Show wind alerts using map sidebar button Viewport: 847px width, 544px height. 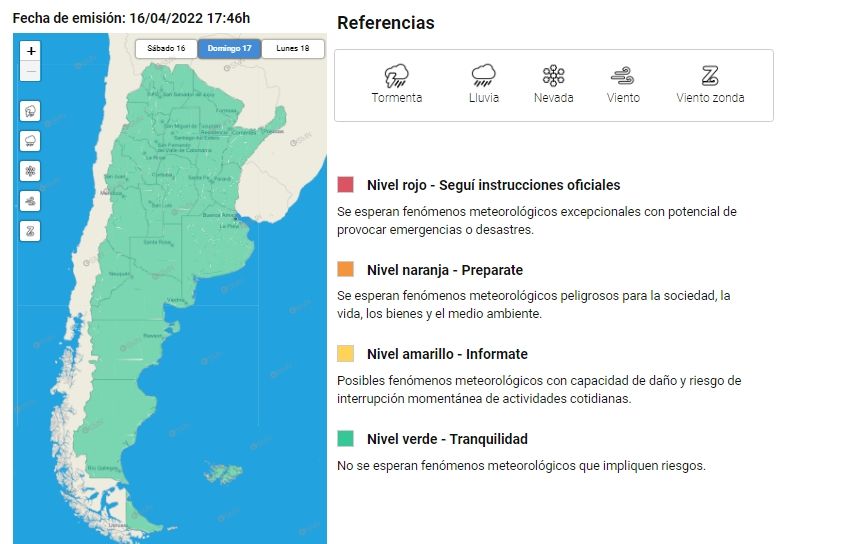point(31,201)
